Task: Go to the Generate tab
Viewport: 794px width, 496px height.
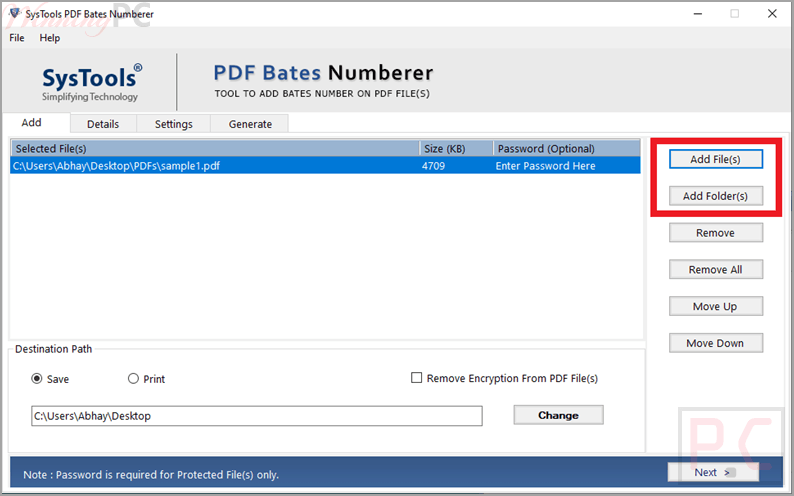Action: [x=250, y=124]
